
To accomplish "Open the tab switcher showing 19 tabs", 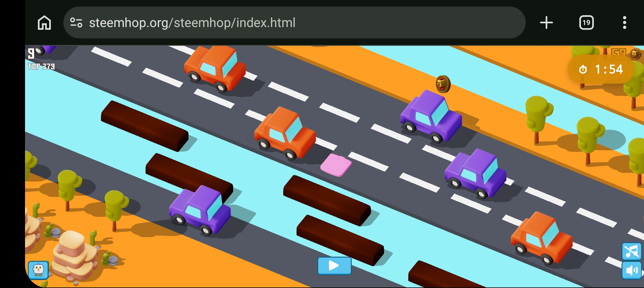I will point(586,23).
